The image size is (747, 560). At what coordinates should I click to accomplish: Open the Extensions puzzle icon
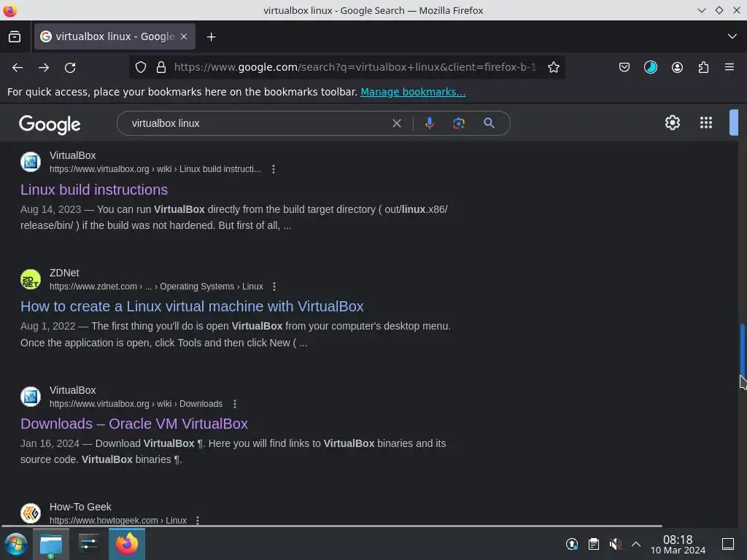point(703,67)
